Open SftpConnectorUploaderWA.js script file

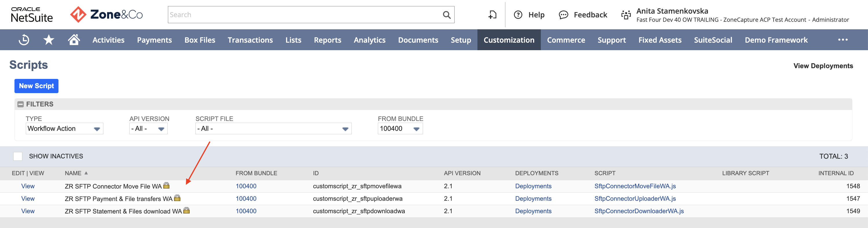[635, 199]
